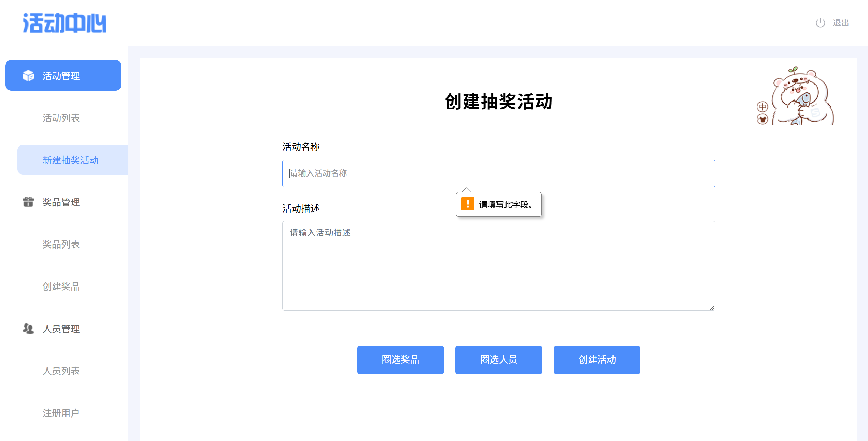Image resolution: width=868 pixels, height=441 pixels.
Task: Open 活动列表 in sidebar
Action: point(61,118)
